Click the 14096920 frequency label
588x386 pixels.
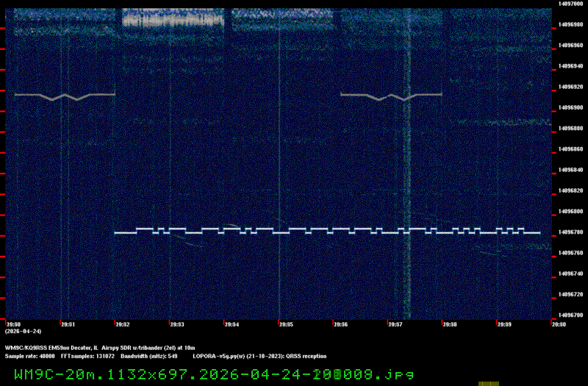click(571, 87)
